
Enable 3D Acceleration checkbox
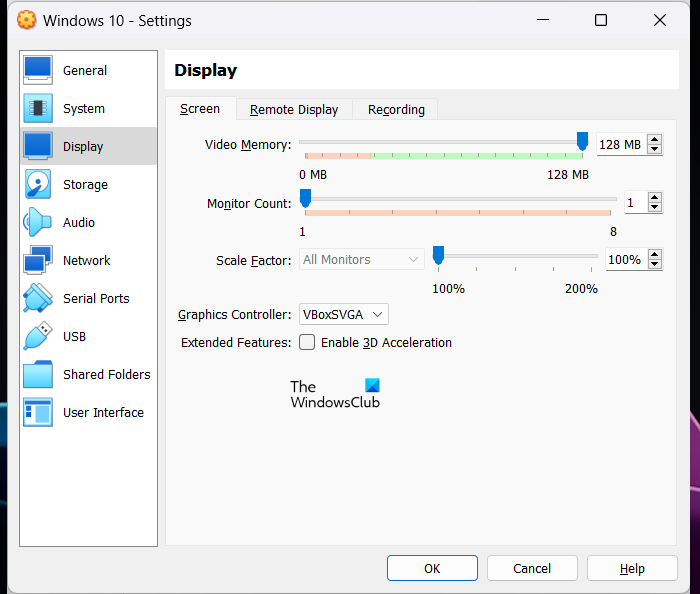(308, 342)
